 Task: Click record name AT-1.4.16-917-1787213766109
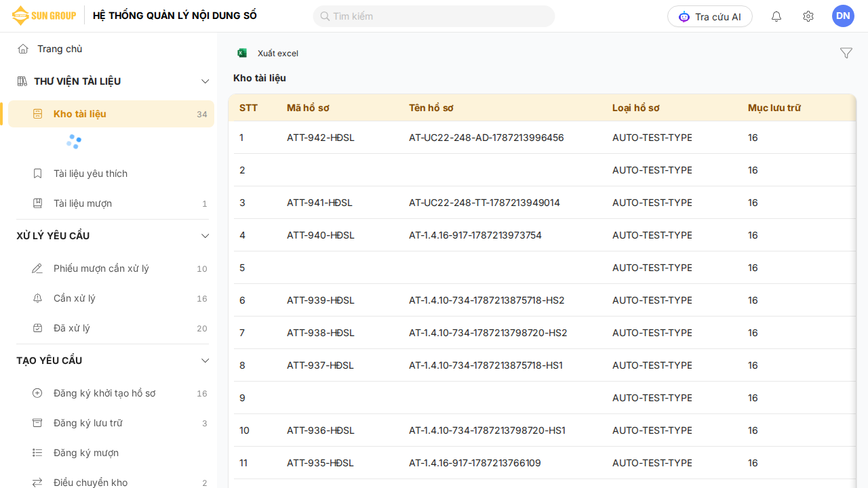[x=475, y=463]
